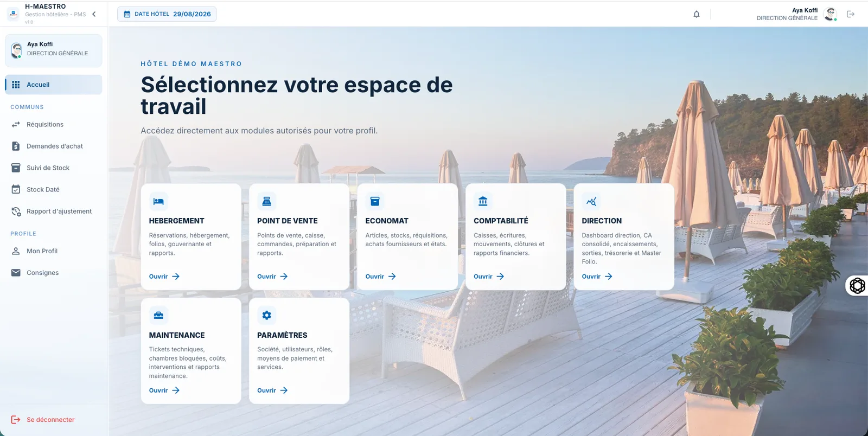Viewport: 868px width, 436px height.
Task: Open the Hebergement workspace via Ouvrir
Action: point(164,277)
